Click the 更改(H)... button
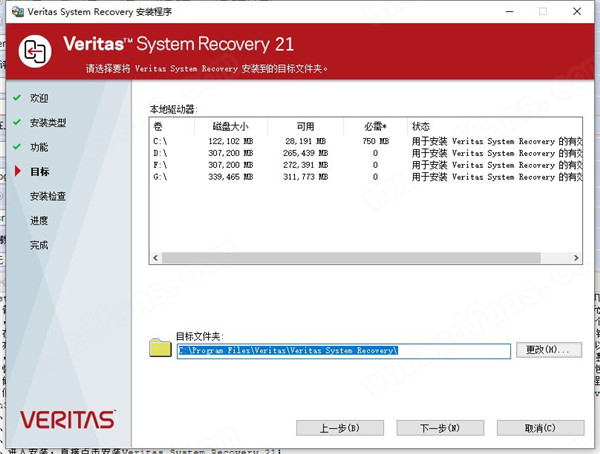The width and height of the screenshot is (600, 454). click(x=549, y=349)
